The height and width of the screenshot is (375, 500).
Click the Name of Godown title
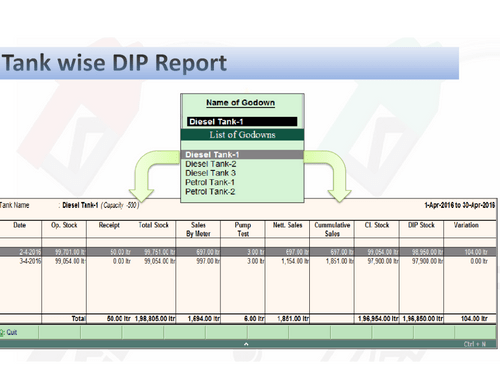(240, 103)
